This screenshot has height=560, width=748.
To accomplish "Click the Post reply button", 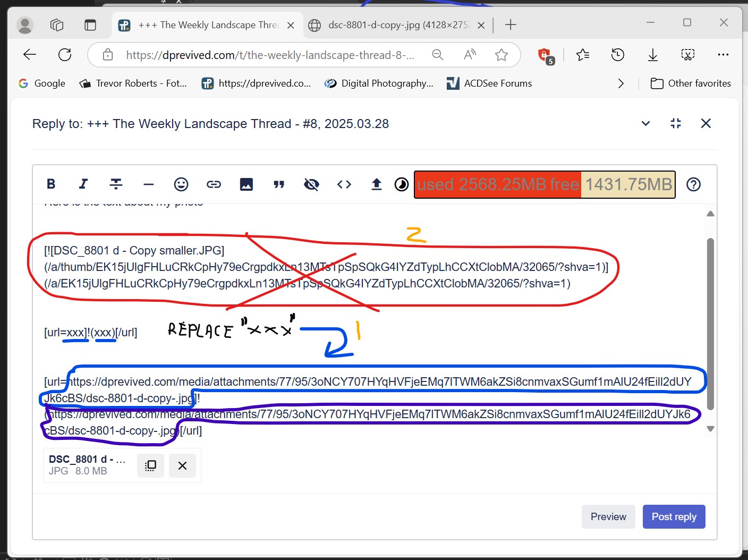I will (674, 516).
